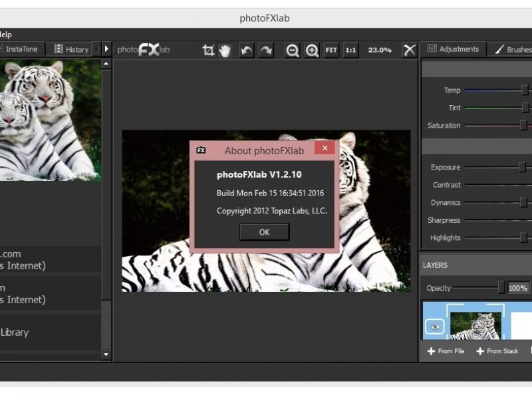Click the Library item in left panel
Screen dimensions: 532x399
pos(51,332)
